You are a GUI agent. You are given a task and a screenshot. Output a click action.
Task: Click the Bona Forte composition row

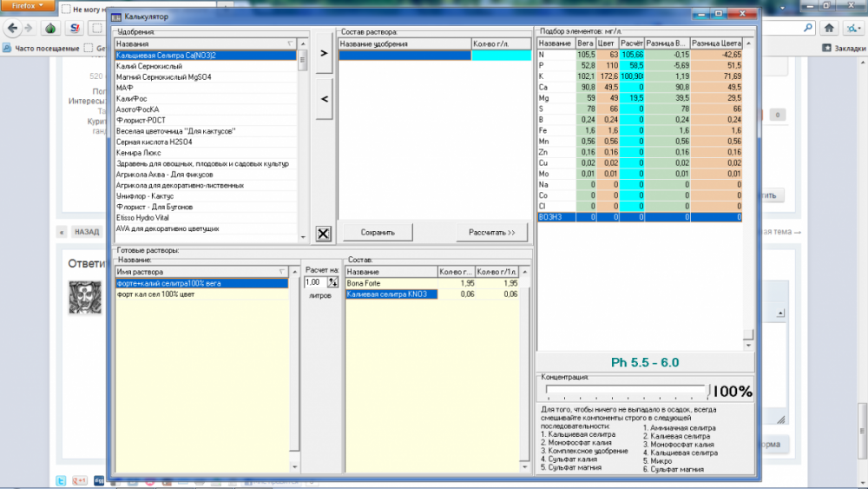tap(432, 283)
